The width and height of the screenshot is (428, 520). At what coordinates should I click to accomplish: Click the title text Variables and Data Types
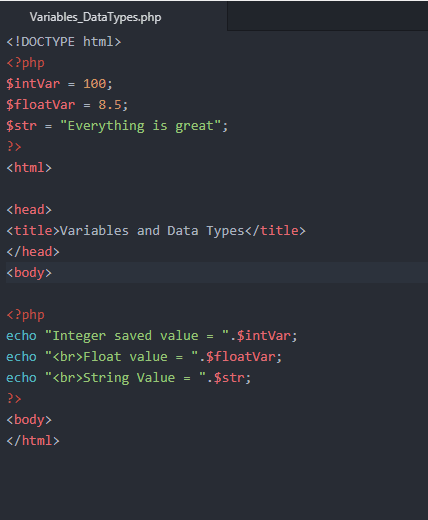coord(152,231)
